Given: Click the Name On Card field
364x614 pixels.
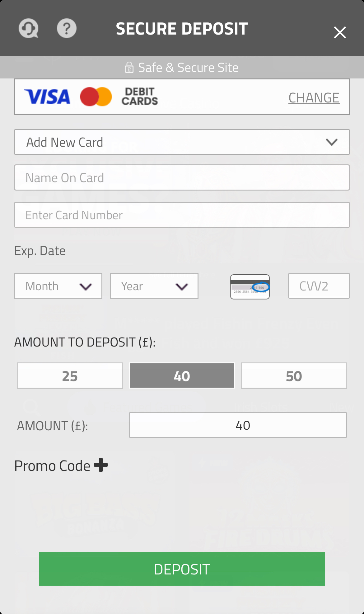Looking at the screenshot, I should point(182,177).
